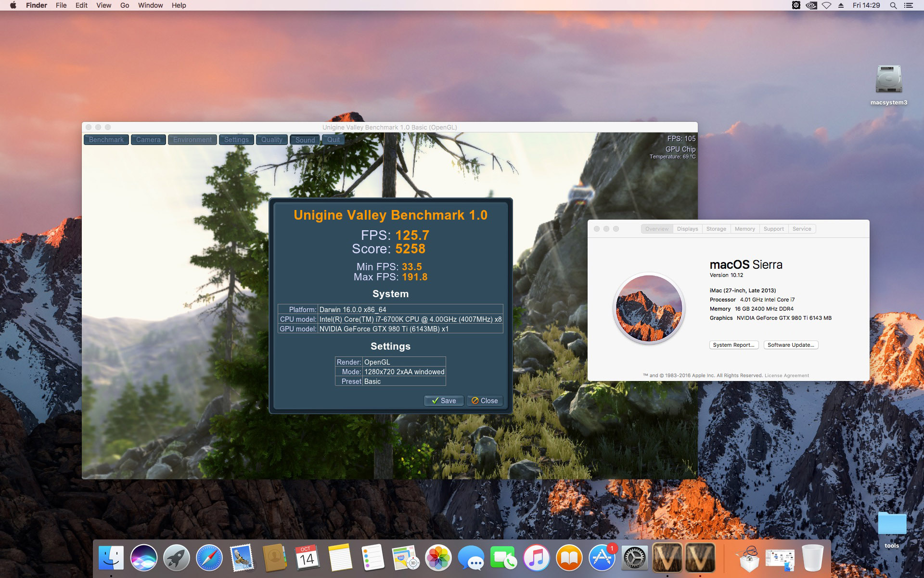
Task: Open the License Agreement link
Action: 787,376
